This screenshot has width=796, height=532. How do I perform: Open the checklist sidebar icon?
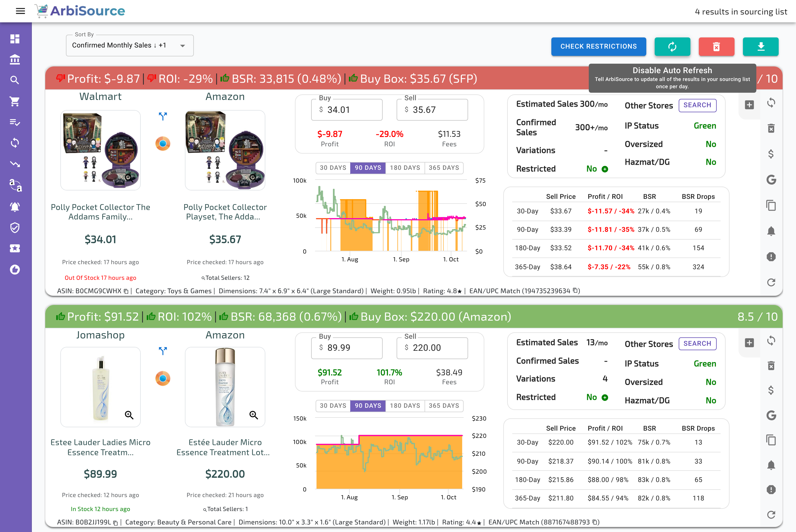15,122
